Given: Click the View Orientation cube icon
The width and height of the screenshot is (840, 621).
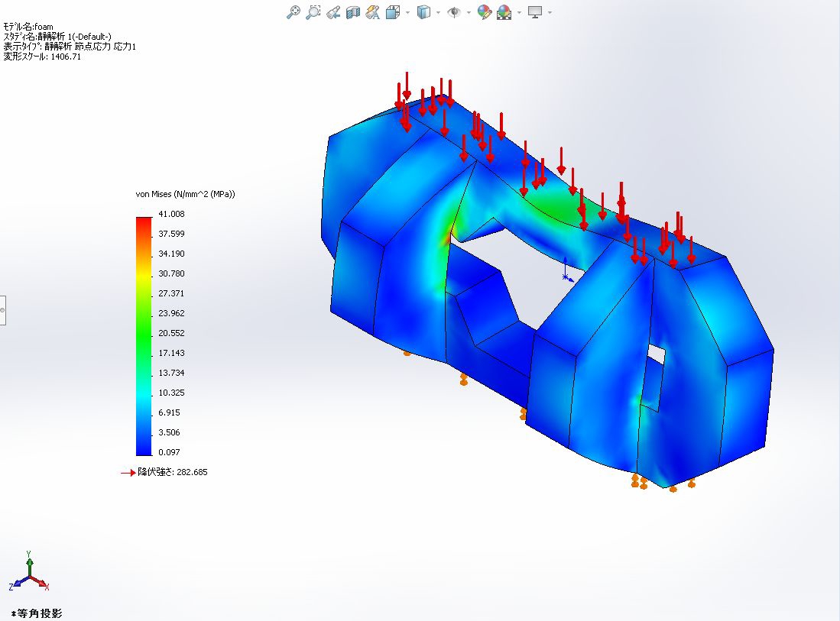Looking at the screenshot, I should [393, 12].
